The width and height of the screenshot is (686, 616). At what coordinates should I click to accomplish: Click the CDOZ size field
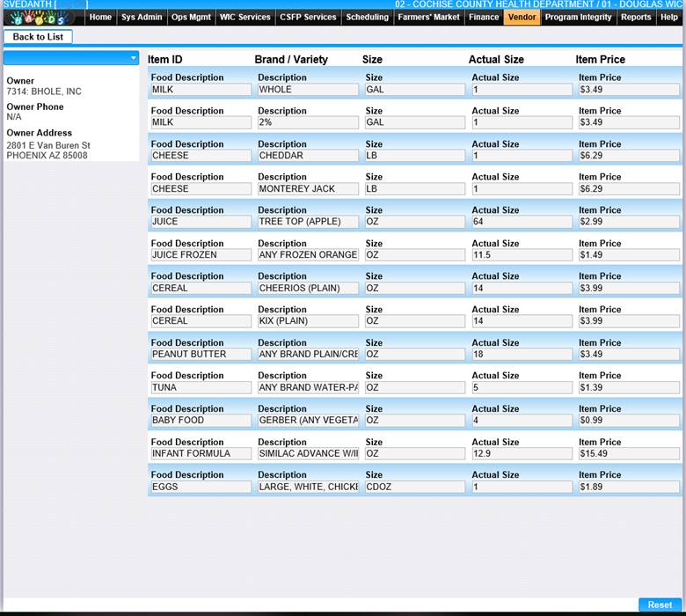[x=415, y=488]
